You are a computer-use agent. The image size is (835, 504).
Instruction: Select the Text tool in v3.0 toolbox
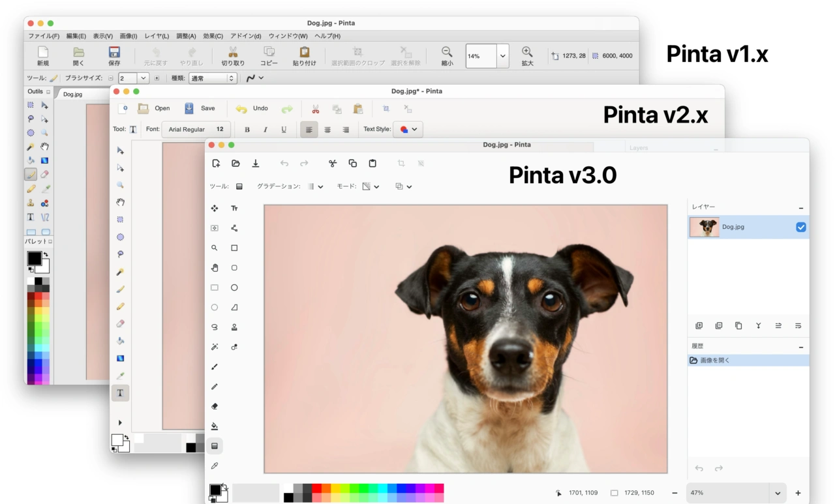click(x=234, y=209)
